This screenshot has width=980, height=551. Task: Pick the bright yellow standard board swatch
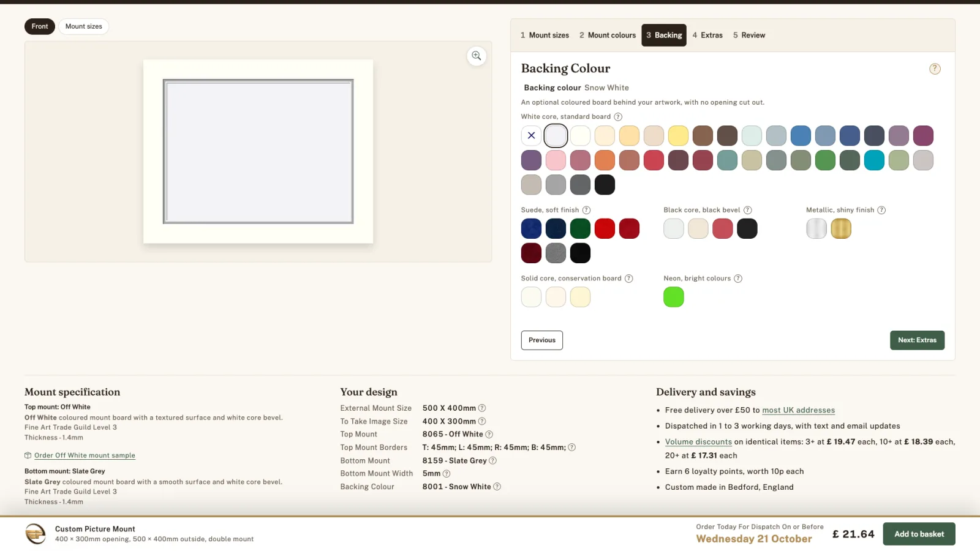678,135
